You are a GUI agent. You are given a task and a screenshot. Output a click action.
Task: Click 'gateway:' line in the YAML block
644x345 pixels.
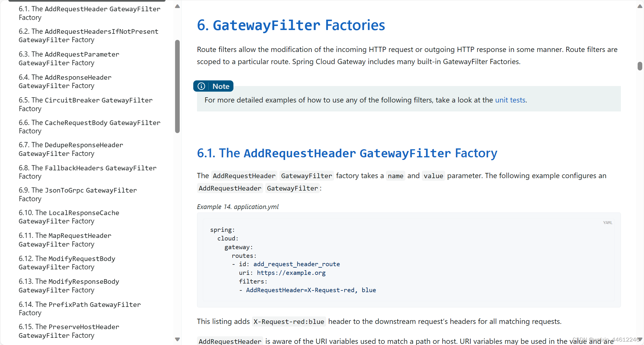[x=239, y=247]
